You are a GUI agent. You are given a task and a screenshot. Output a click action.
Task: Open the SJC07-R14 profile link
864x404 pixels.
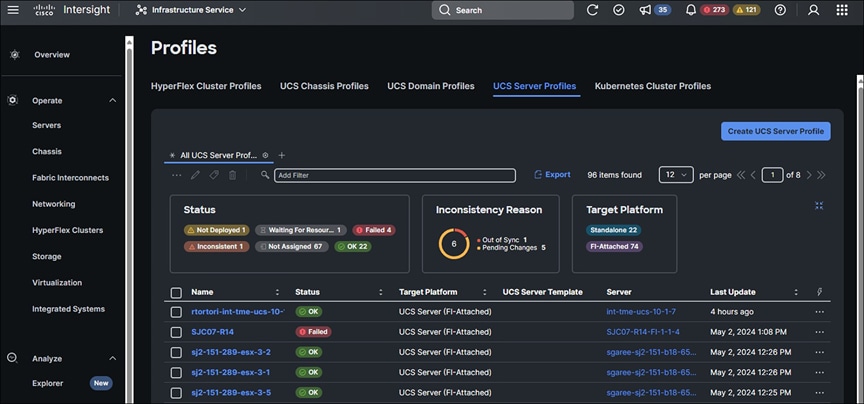tap(213, 332)
